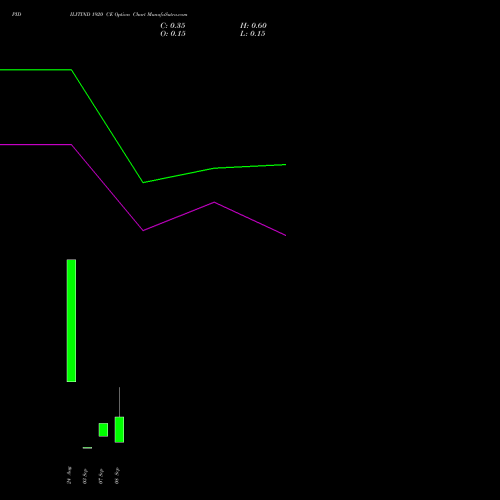Select the green candle with the long upper wick

(119, 430)
